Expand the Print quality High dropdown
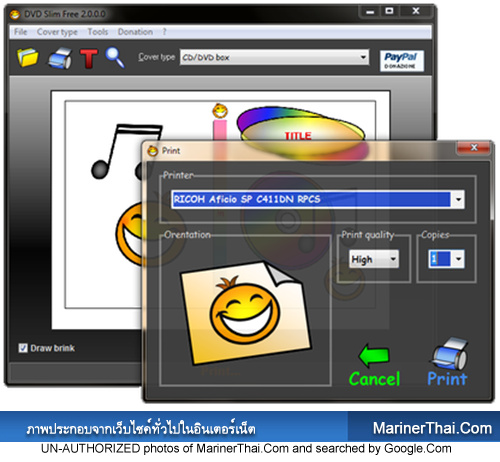The height and width of the screenshot is (462, 500). pos(393,259)
